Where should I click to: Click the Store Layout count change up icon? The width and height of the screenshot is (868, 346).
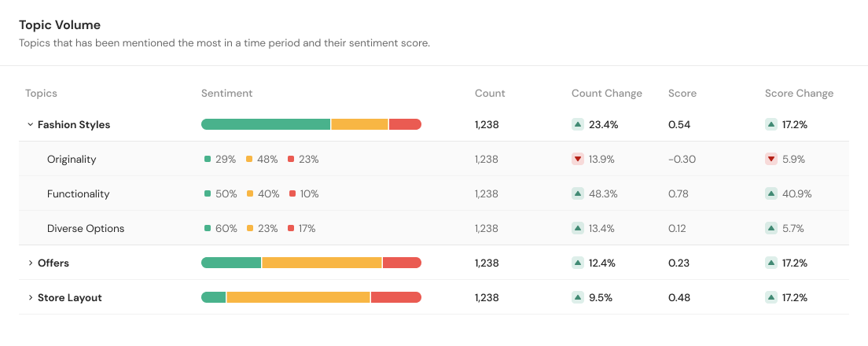578,297
